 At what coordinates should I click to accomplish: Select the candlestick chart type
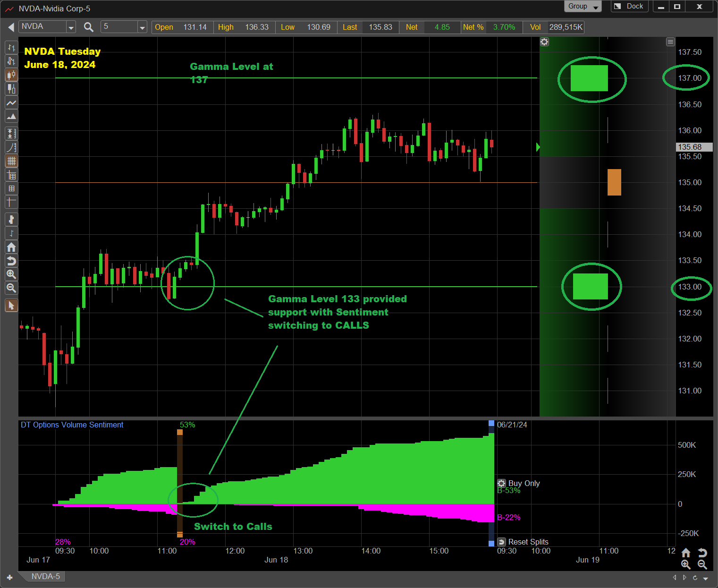[11, 75]
